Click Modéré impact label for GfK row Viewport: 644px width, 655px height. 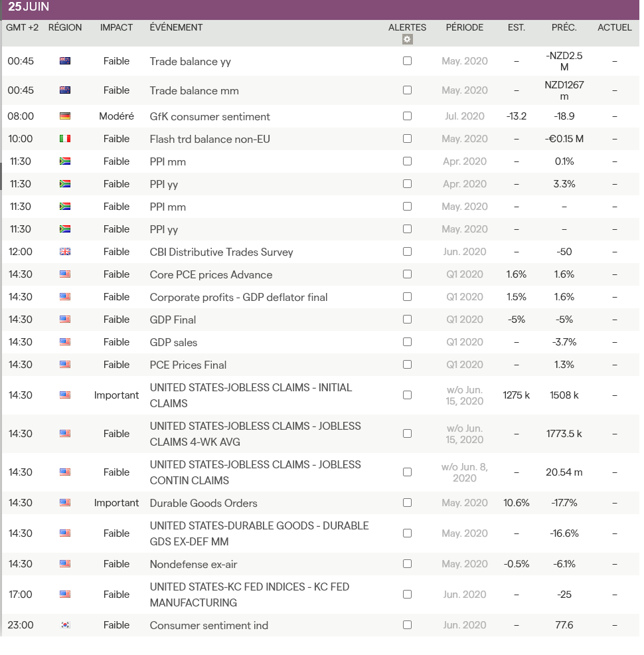pos(116,116)
